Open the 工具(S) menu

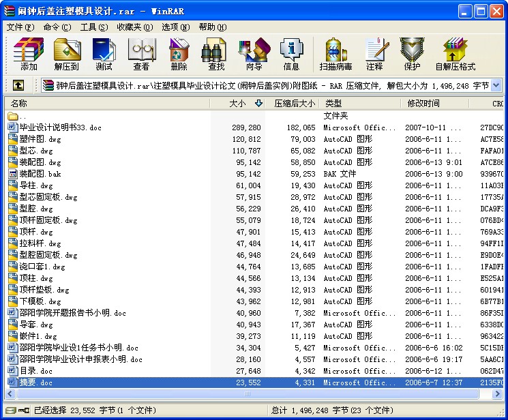[x=93, y=27]
